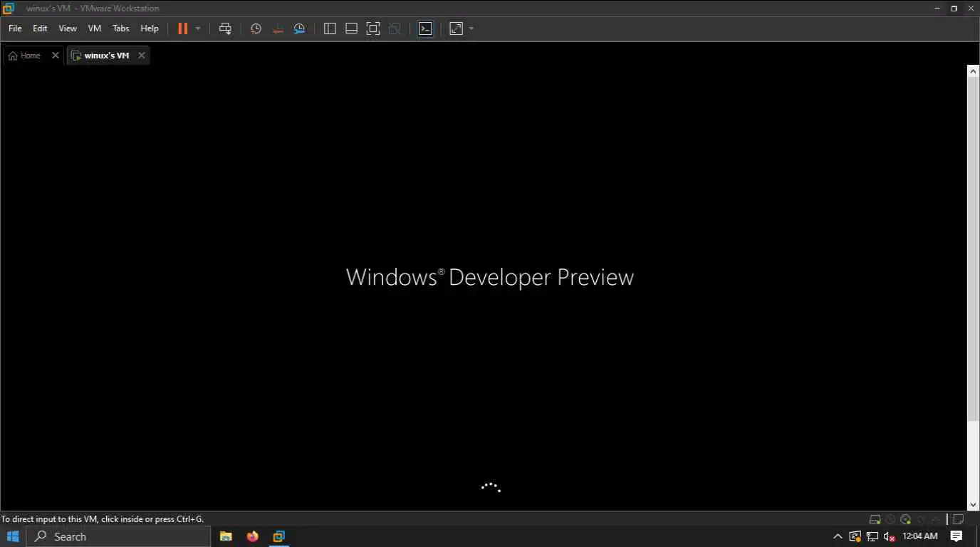Click the scrollbar up arrow
This screenshot has width=980, height=547.
tap(973, 71)
